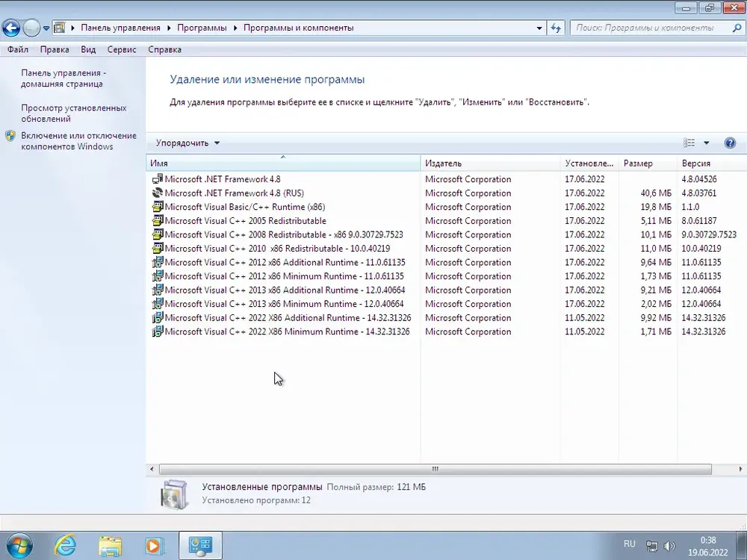The width and height of the screenshot is (747, 560).
Task: Click the Forward navigation arrow button
Action: tap(32, 28)
